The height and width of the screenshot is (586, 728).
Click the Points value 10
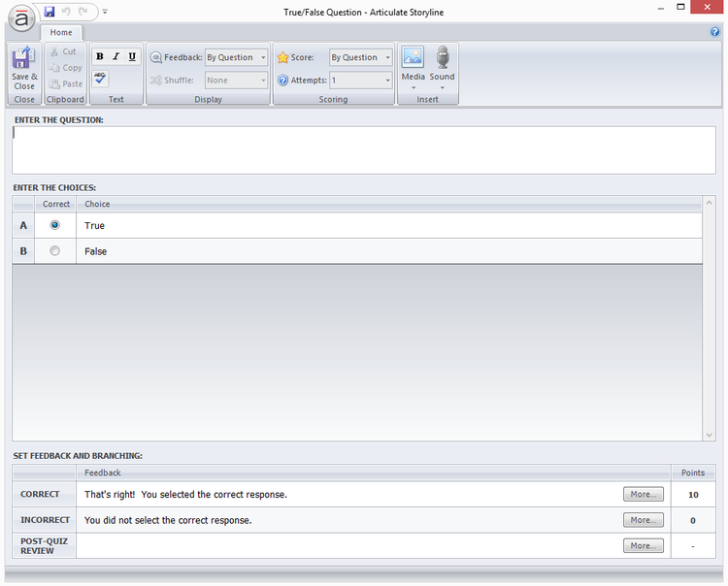[693, 495]
